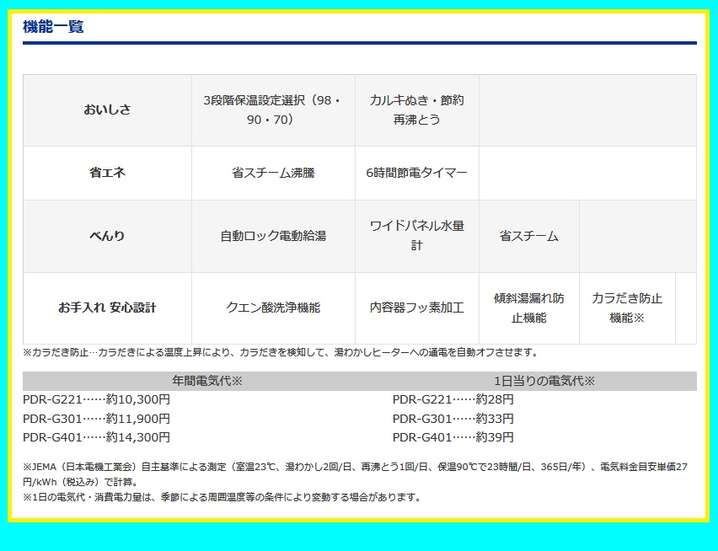Select the 1日当りの電気代※ column header

pyautogui.click(x=544, y=381)
